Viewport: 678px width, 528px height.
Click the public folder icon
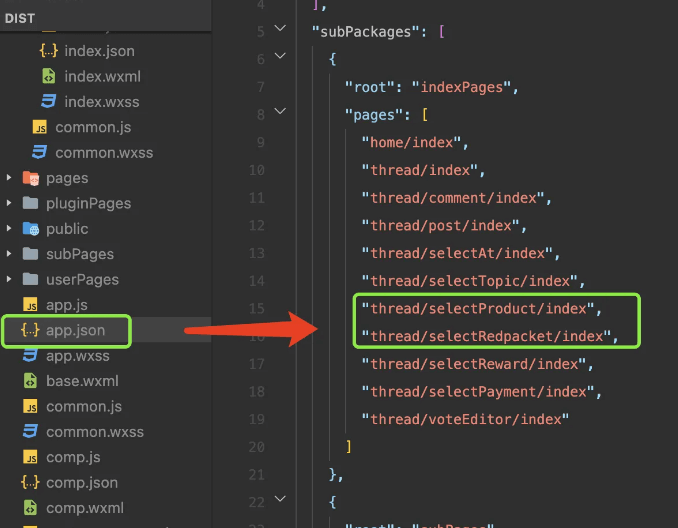(30, 229)
